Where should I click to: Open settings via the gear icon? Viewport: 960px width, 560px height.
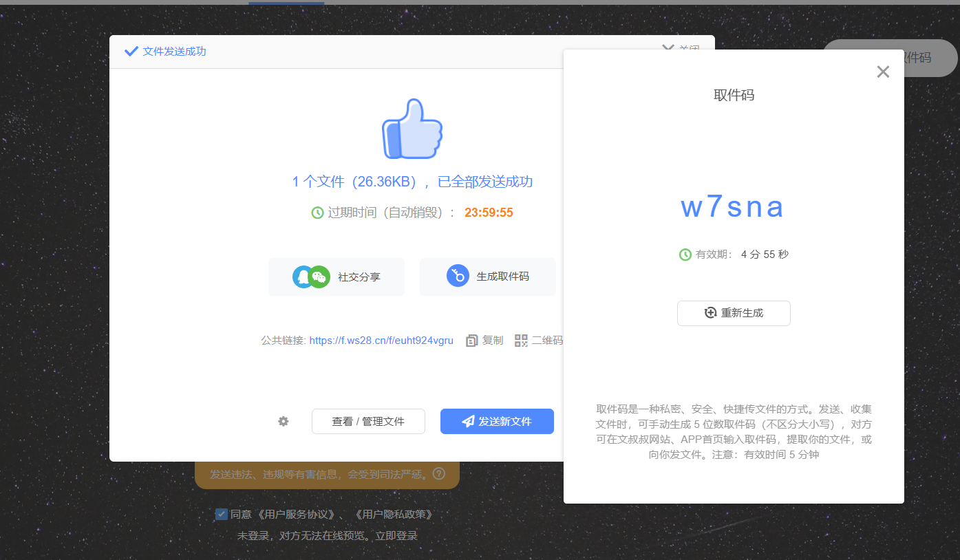(x=284, y=421)
